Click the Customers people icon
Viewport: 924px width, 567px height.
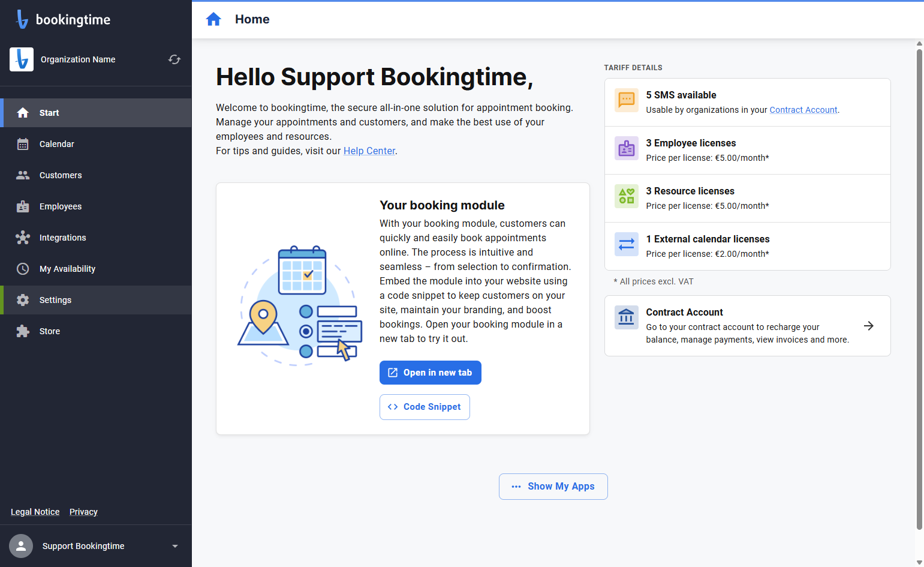point(23,175)
